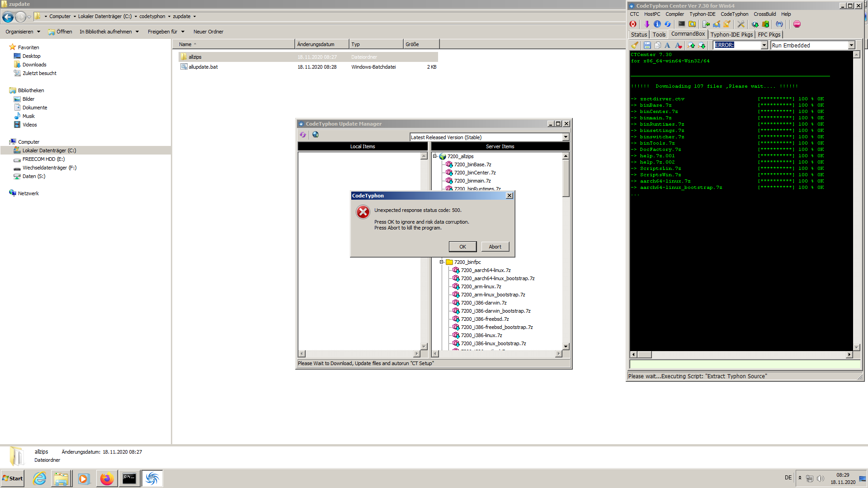Click the letter A with heart icon
868x488 pixels.
coord(678,45)
